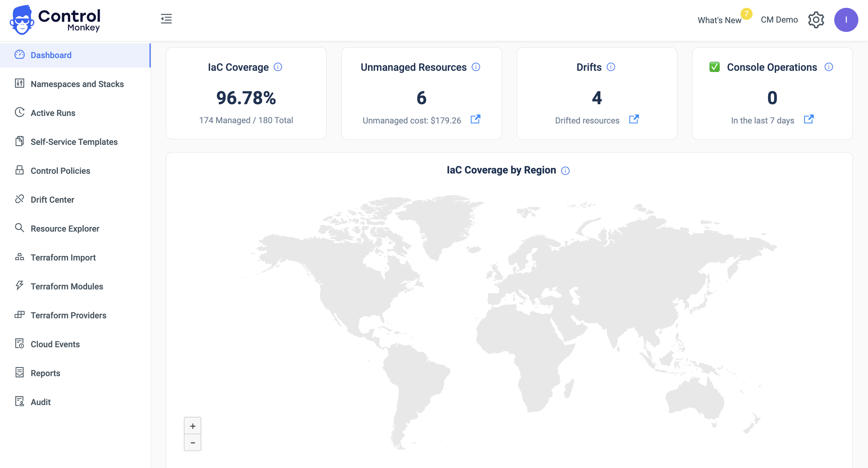This screenshot has height=468, width=868.
Task: Open Control Policies section
Action: tap(75, 171)
